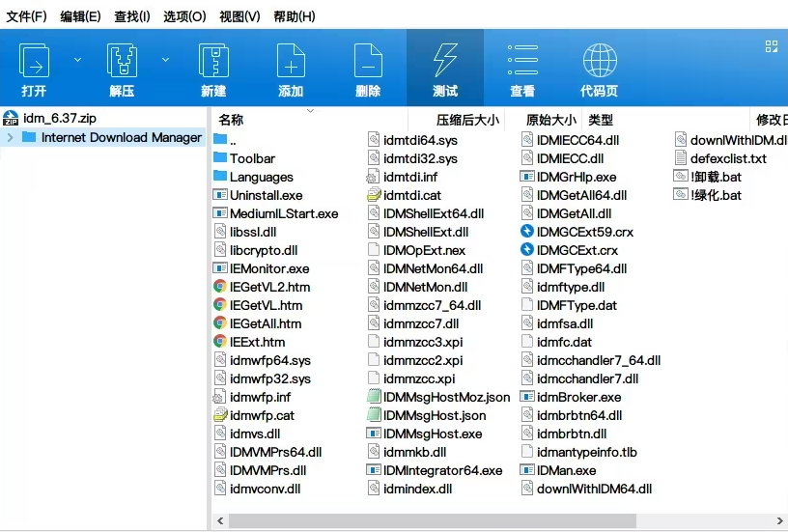The image size is (788, 532).
Task: Click the horizontal scrollbar thumb
Action: pos(433,520)
